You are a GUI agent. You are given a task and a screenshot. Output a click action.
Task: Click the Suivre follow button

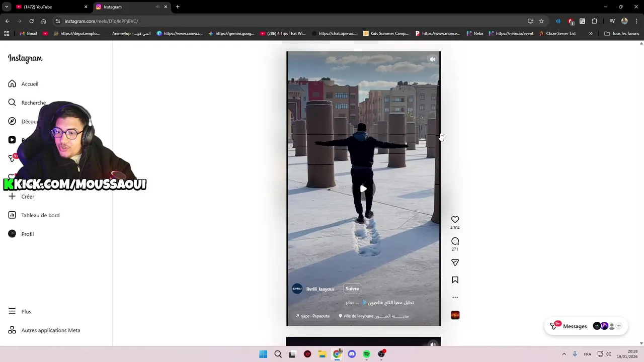[352, 289]
